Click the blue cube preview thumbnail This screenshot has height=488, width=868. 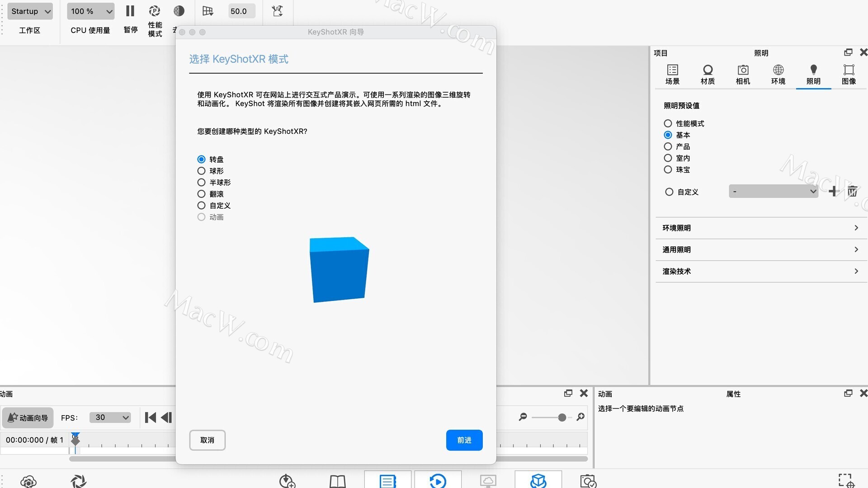[x=339, y=269]
